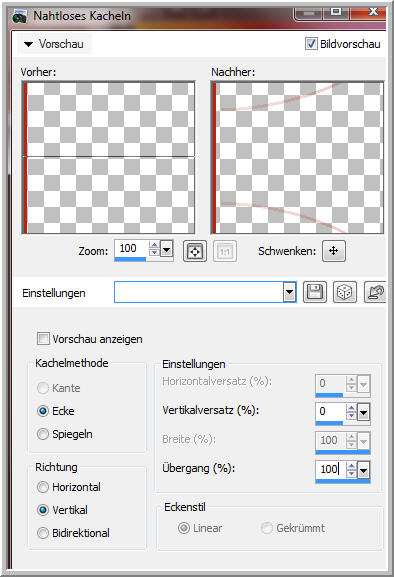Click the Vertikalversatz value field
The height and width of the screenshot is (577, 394).
[x=331, y=411]
